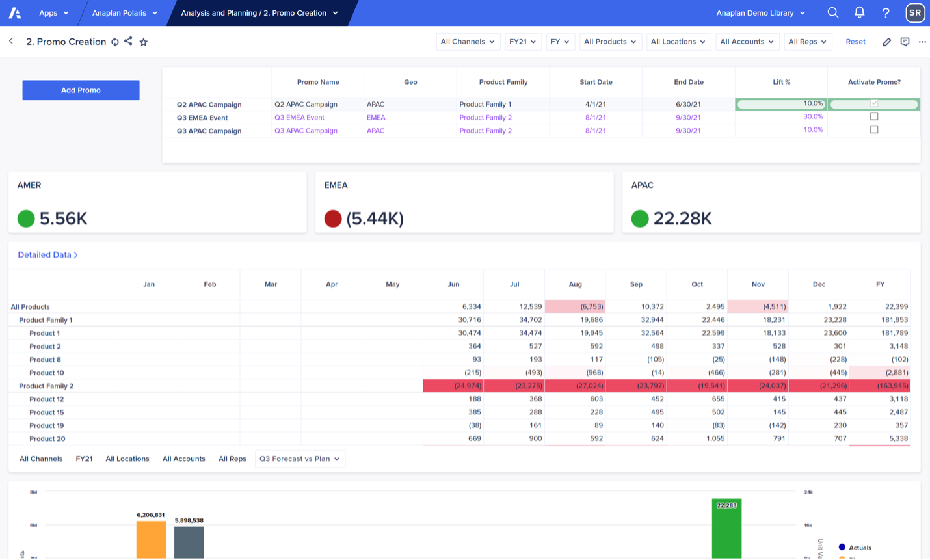
Task: Click the red EMEA status indicator
Action: coord(333,219)
